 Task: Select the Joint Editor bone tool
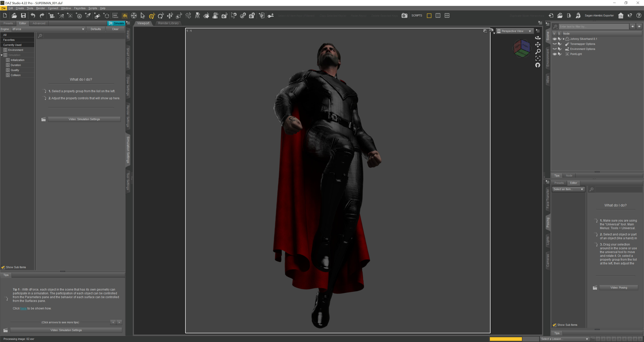188,15
